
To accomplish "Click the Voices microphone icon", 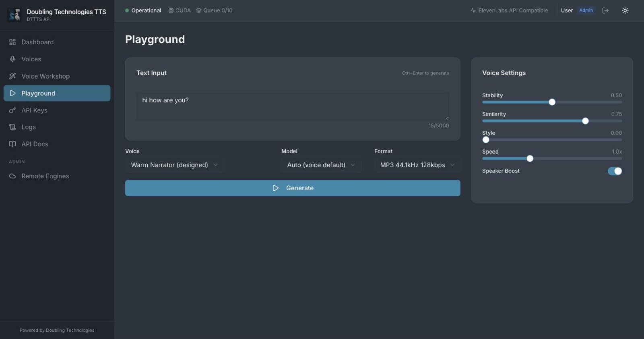I will (x=12, y=59).
